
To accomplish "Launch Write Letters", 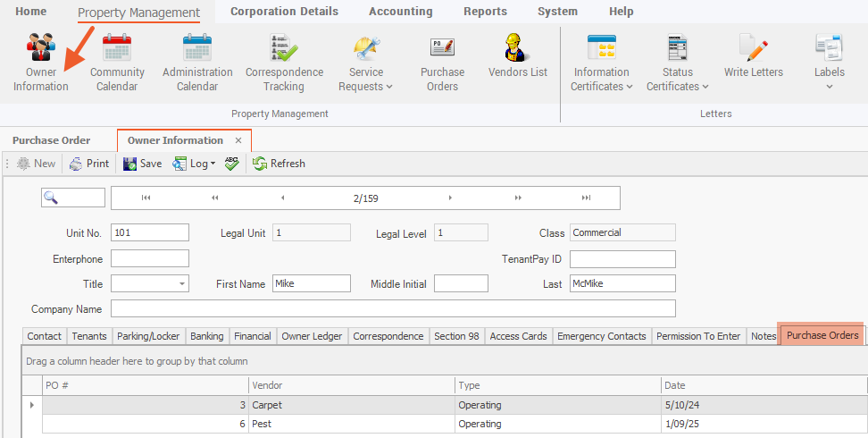I will point(754,55).
